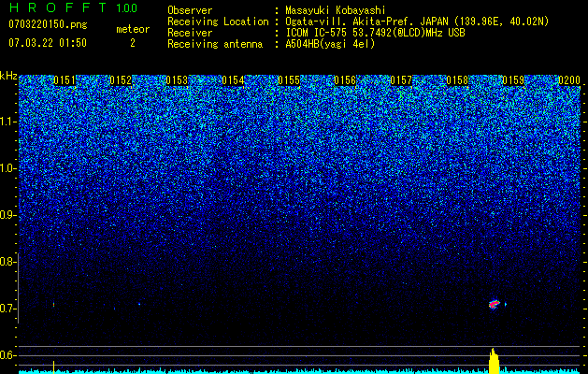Viewport: 588px width, 374px height.
Task: Click time marker 0200
Action: coord(569,80)
